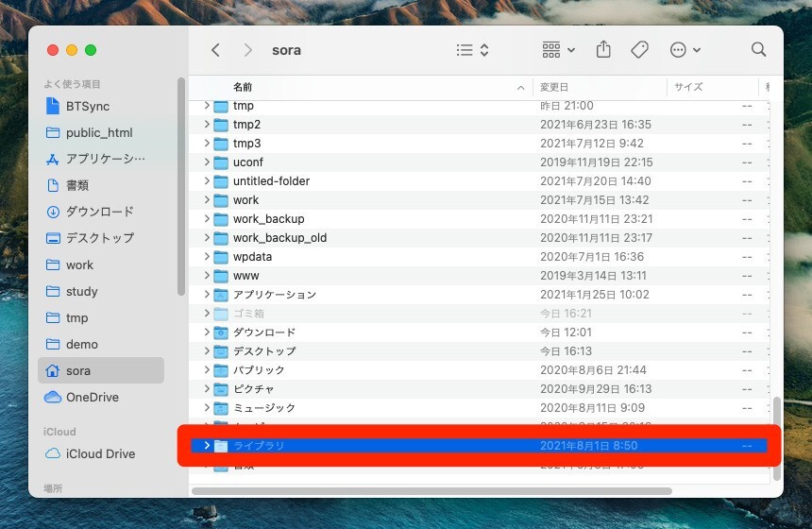This screenshot has width=812, height=529.
Task: Click the Search magnifier icon
Action: tap(758, 50)
